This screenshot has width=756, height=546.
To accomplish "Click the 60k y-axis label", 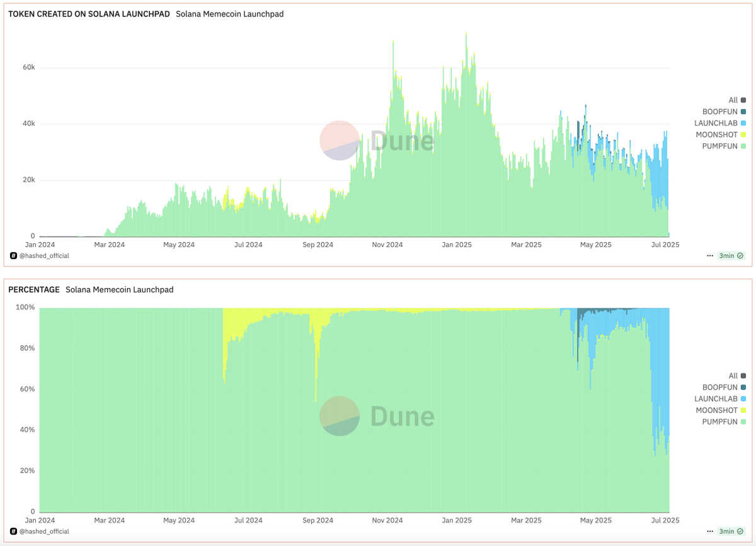I will click(x=28, y=67).
